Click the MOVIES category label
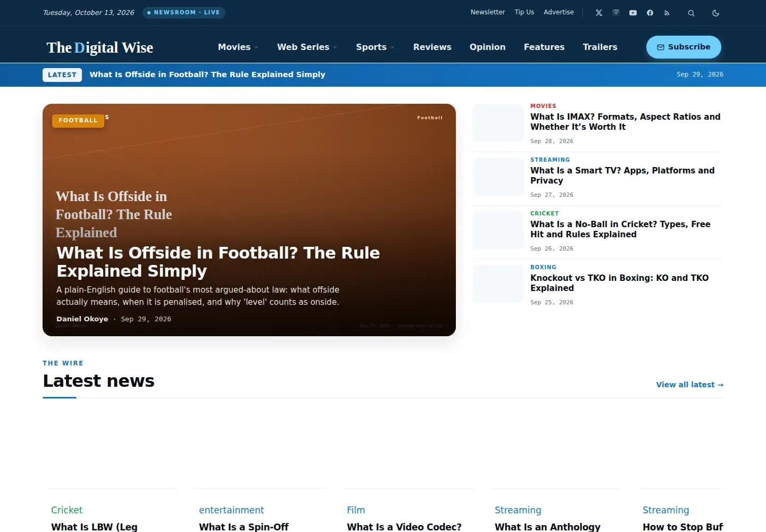 pyautogui.click(x=543, y=106)
